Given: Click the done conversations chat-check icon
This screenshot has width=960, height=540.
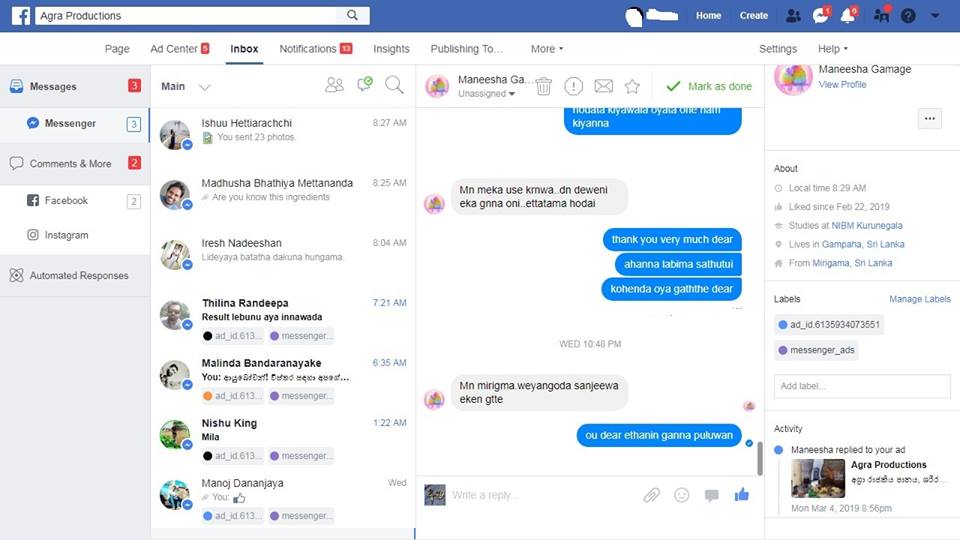Looking at the screenshot, I should point(365,84).
